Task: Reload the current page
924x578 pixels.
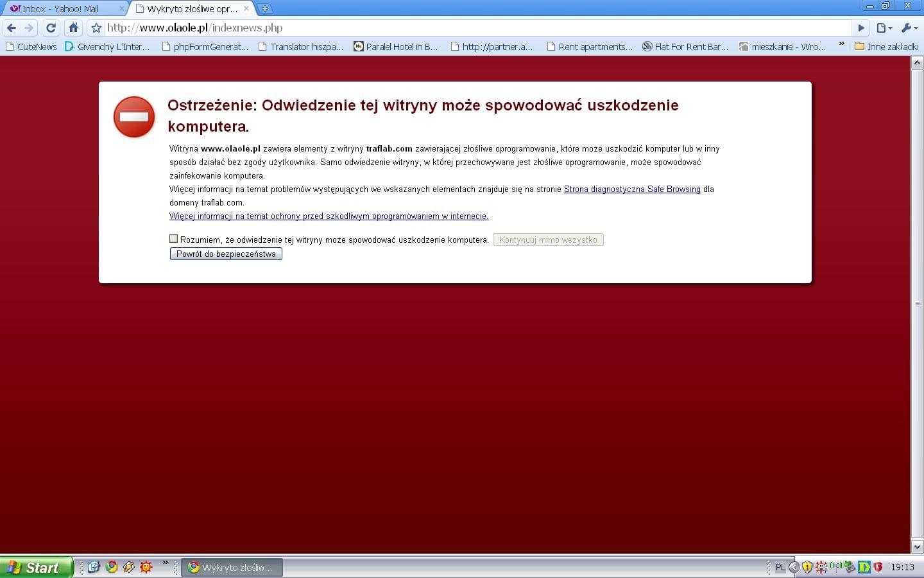Action: (x=51, y=28)
